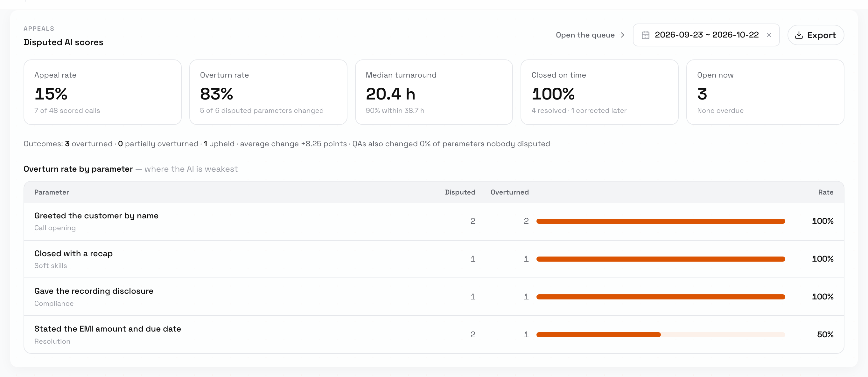Open the queue link
The height and width of the screenshot is (377, 868).
590,35
